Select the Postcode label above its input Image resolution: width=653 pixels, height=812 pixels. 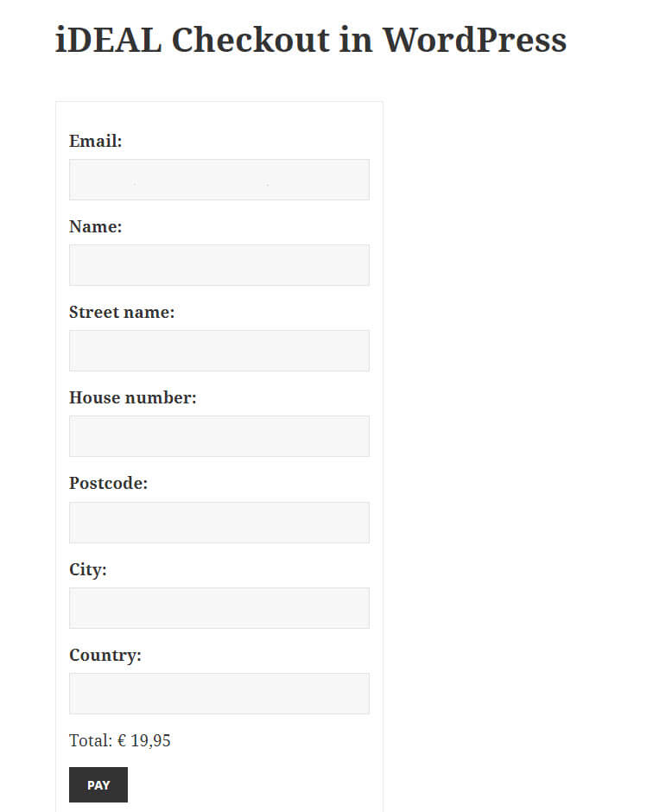point(108,483)
